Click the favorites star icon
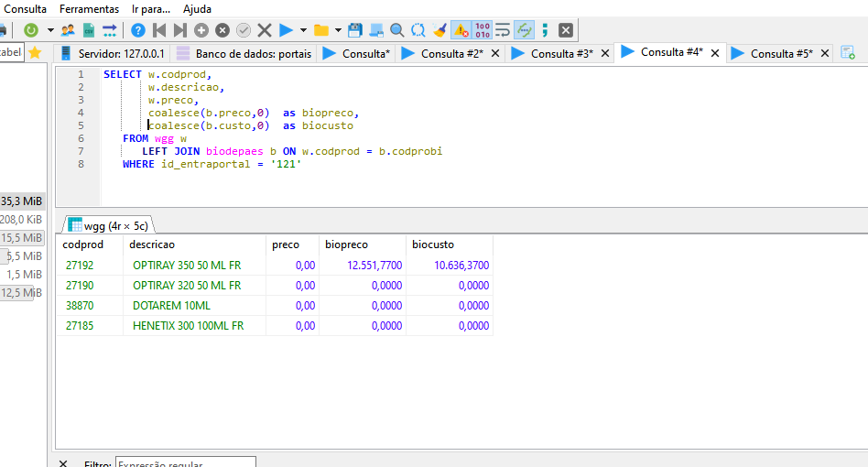Viewport: 868px width, 467px height. click(x=35, y=53)
